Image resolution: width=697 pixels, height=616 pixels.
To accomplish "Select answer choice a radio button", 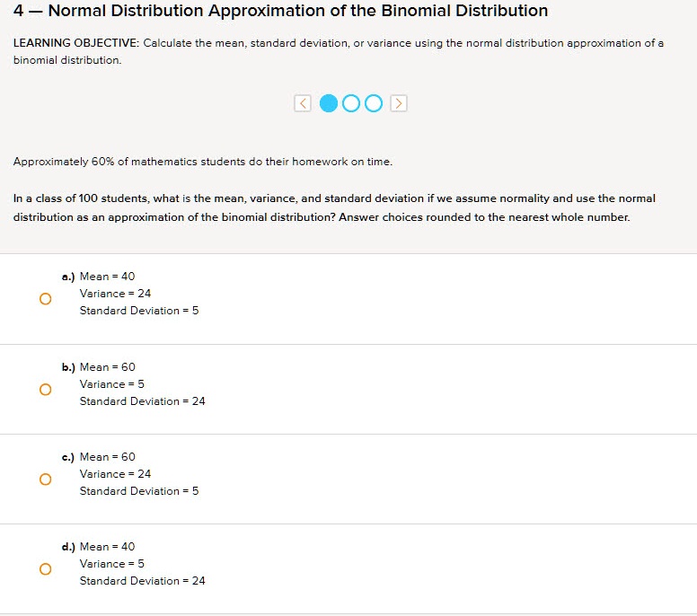I will (44, 299).
